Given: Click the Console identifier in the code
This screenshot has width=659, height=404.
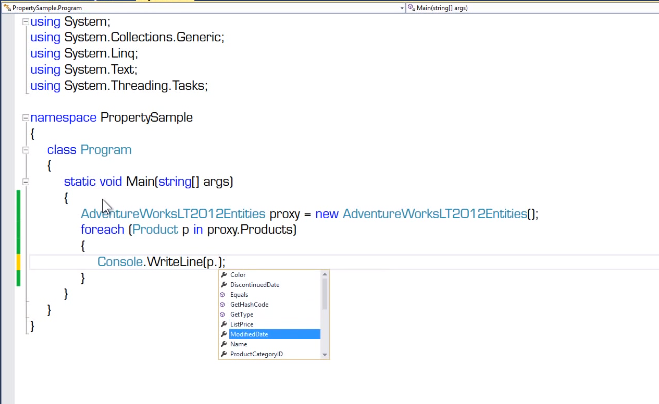Looking at the screenshot, I should pyautogui.click(x=120, y=262).
